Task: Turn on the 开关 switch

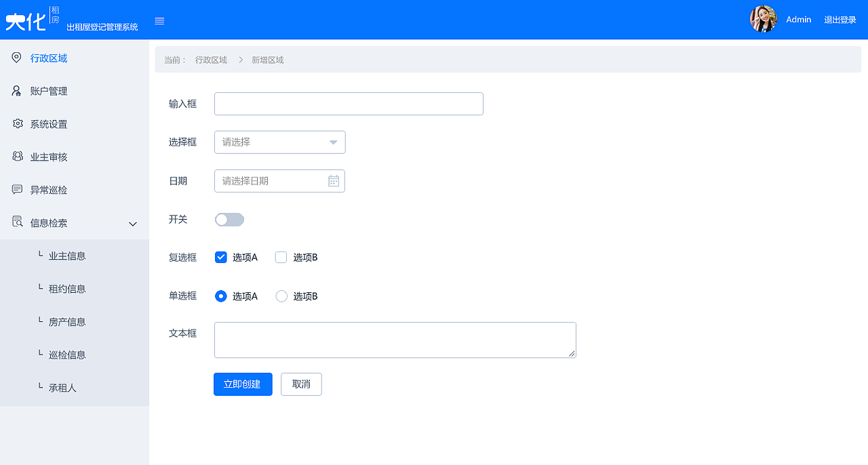Action: click(x=229, y=219)
